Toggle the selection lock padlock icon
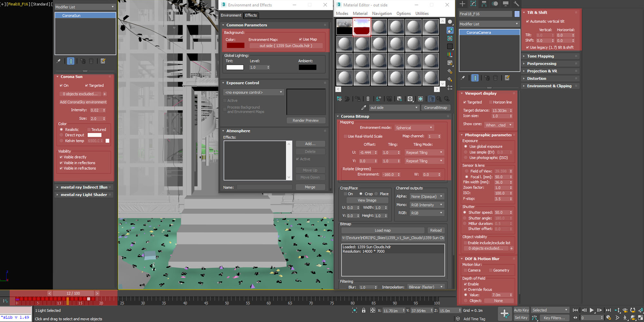Screen dimensions: 644x322 [x=364, y=310]
